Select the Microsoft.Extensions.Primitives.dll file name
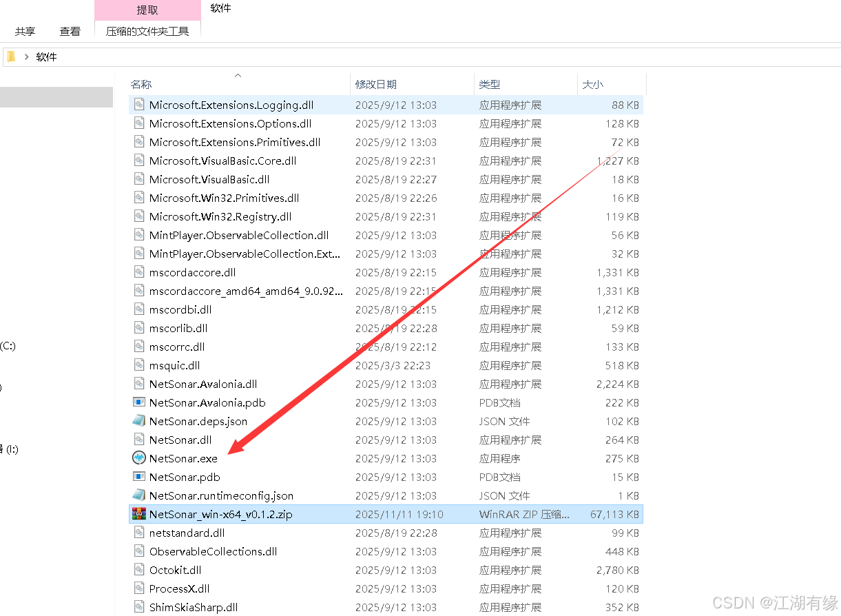This screenshot has width=841, height=616. pos(235,142)
